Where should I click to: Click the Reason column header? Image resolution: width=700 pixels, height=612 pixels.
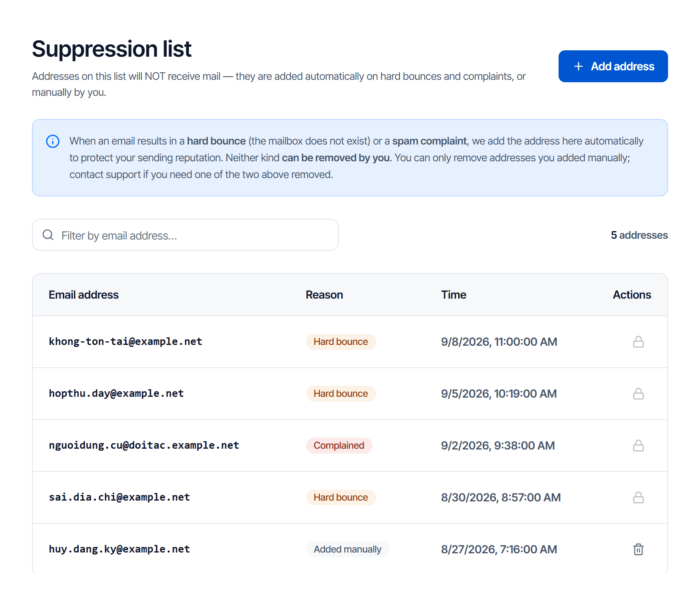click(x=324, y=295)
